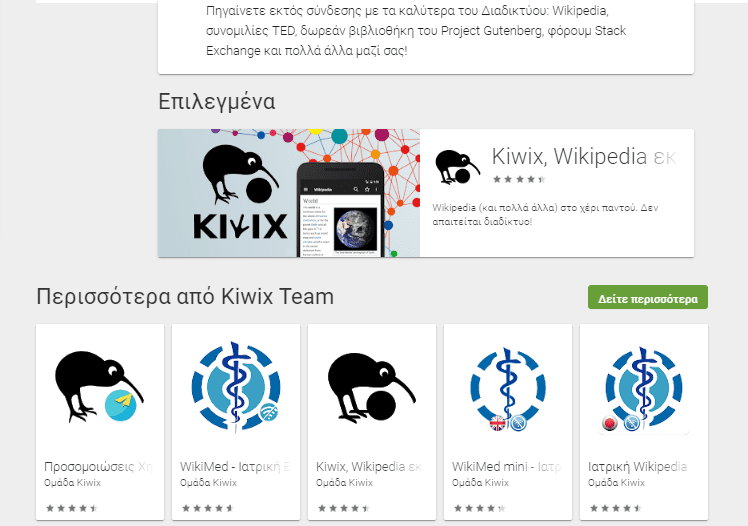The image size is (748, 526).
Task: Click the Ιατρική Wikipedia app icon
Action: pyautogui.click(x=644, y=390)
